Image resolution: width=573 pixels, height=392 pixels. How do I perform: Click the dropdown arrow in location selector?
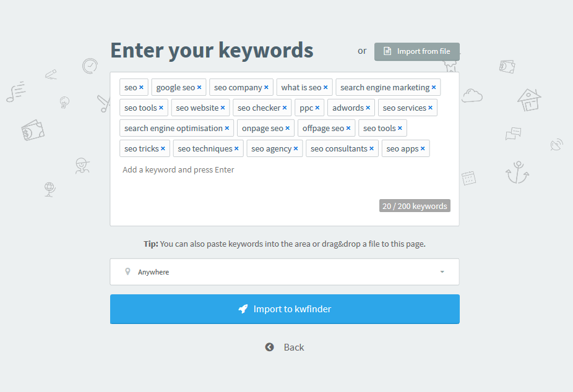442,272
